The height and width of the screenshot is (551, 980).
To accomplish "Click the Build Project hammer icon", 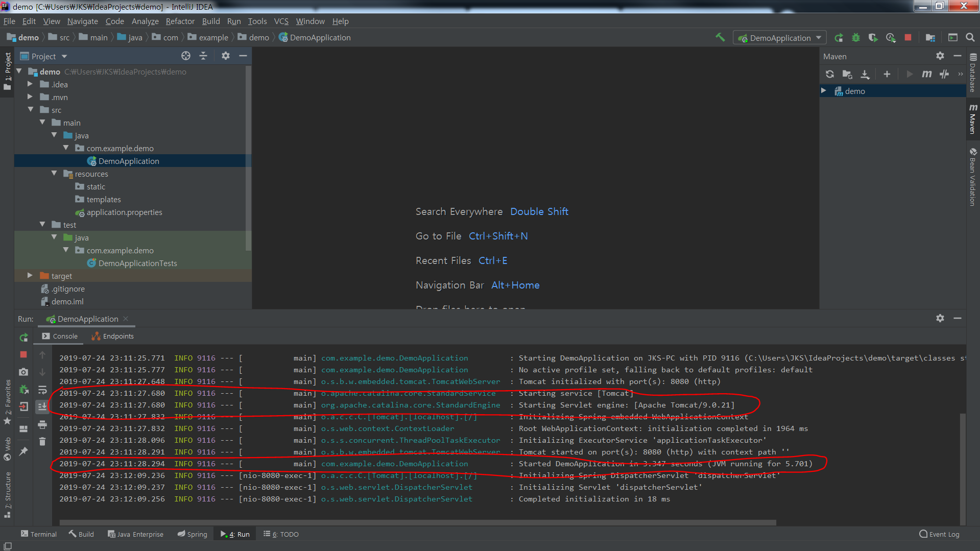I will [720, 37].
